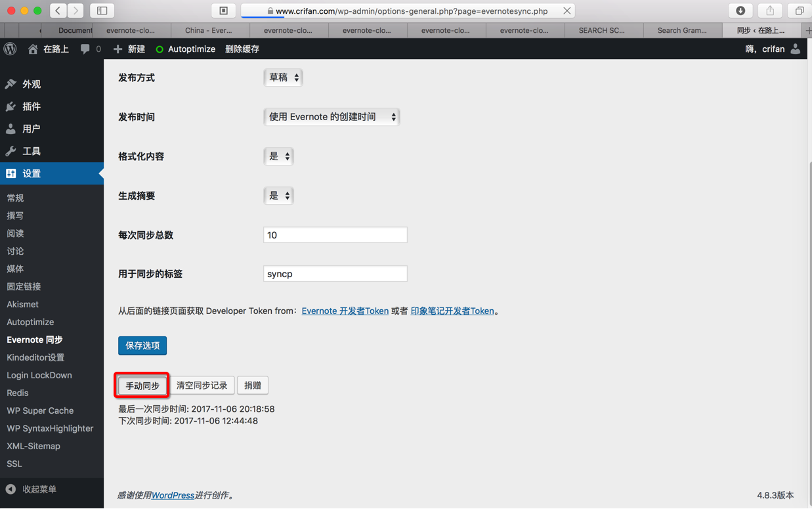Switch to the Search Gram... tab

click(682, 30)
